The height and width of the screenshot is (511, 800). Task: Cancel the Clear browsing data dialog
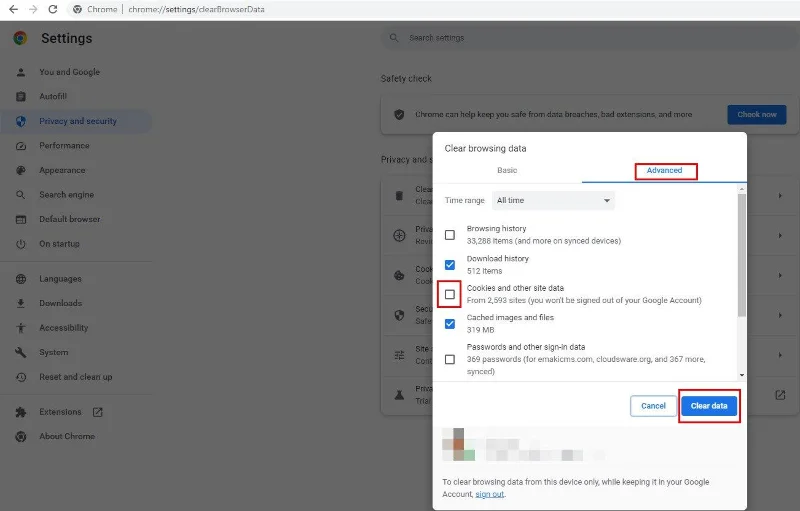653,406
